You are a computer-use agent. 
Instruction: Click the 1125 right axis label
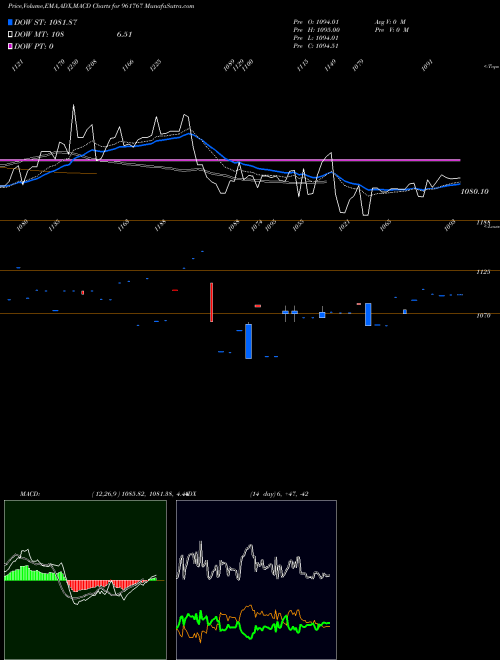[x=483, y=272]
